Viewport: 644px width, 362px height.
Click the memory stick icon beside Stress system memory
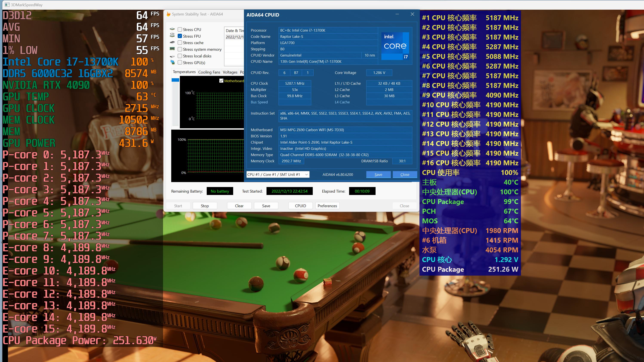click(172, 49)
